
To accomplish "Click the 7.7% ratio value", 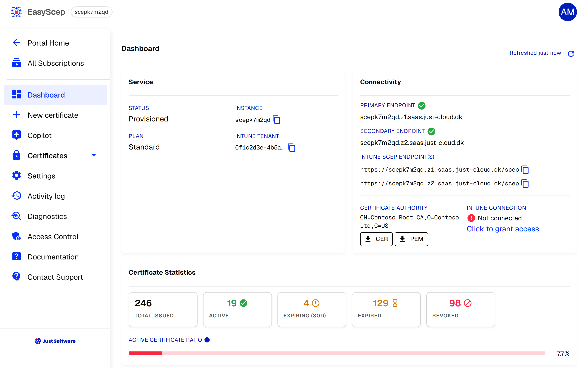I will point(563,354).
